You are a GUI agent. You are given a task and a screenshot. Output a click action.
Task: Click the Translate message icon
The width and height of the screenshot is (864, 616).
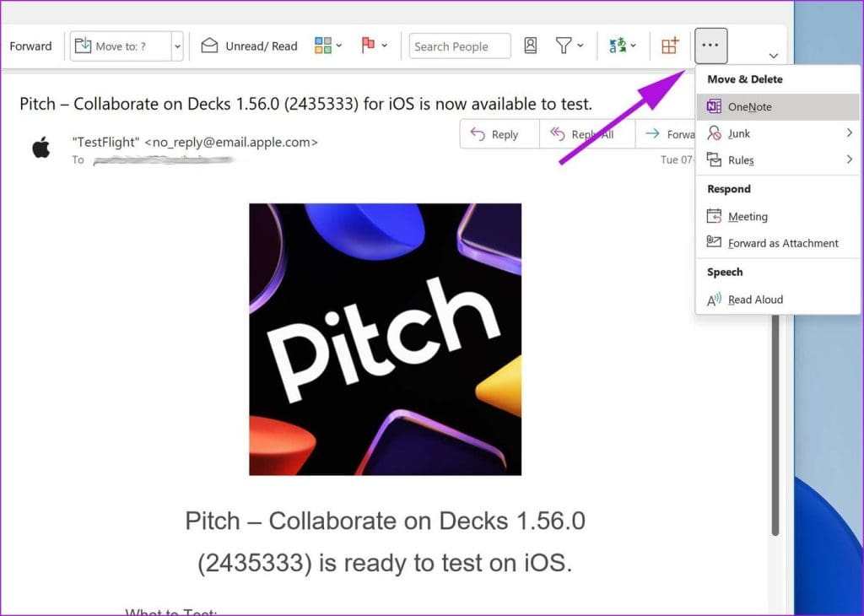tap(618, 46)
